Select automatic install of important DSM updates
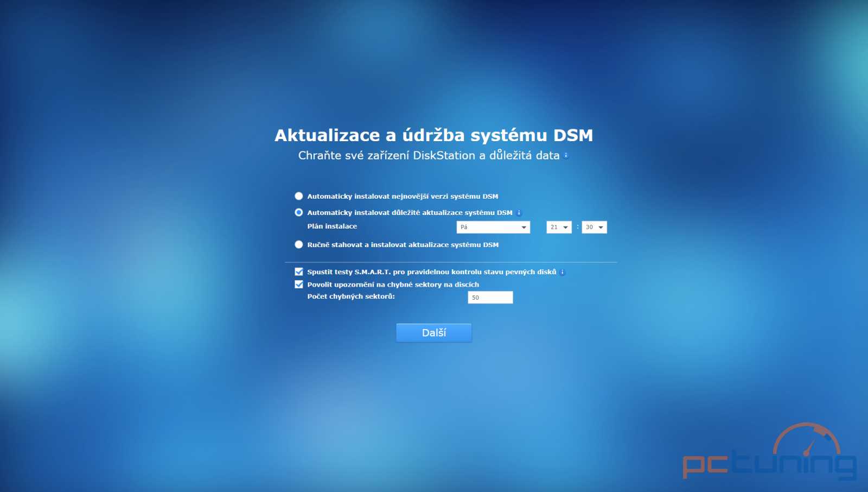This screenshot has height=492, width=868. (299, 212)
